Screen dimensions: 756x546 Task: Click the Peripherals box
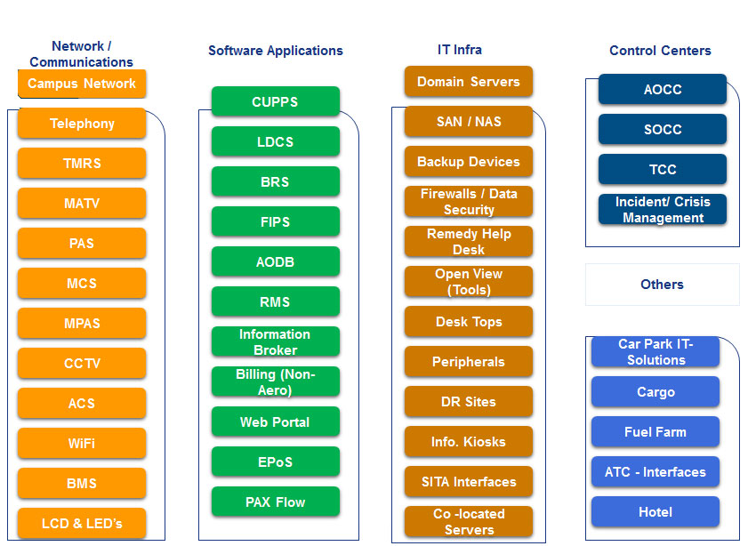pos(469,361)
